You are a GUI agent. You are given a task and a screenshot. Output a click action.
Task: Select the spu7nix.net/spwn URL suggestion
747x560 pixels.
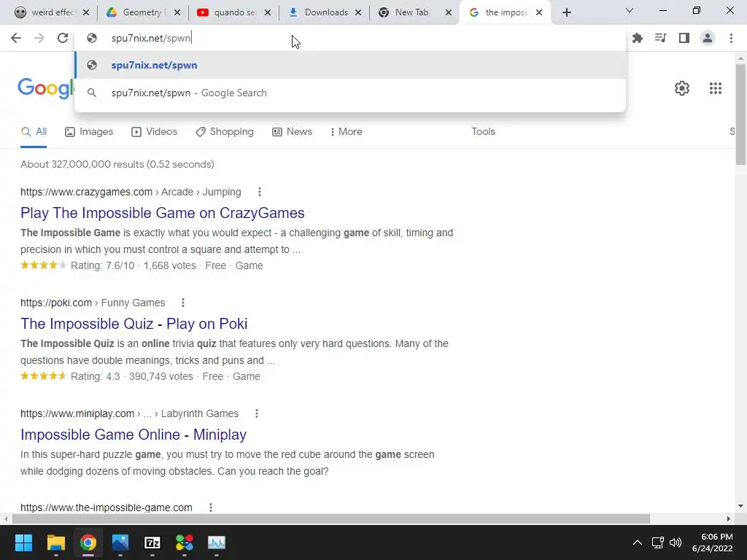tap(349, 65)
